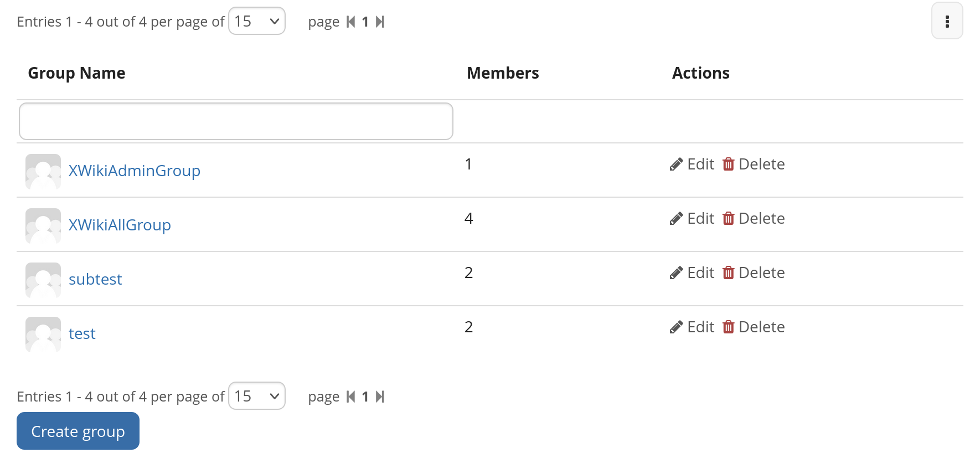Viewport: 980px width, 463px height.
Task: Sort by the Group Name column header
Action: [x=76, y=73]
